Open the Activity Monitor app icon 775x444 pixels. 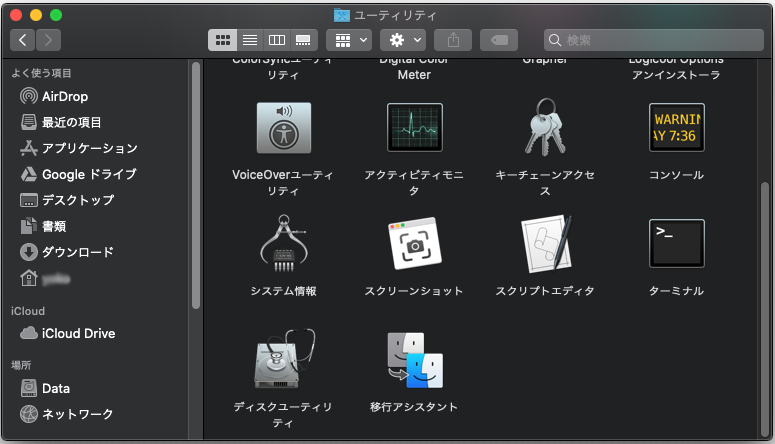coord(415,128)
